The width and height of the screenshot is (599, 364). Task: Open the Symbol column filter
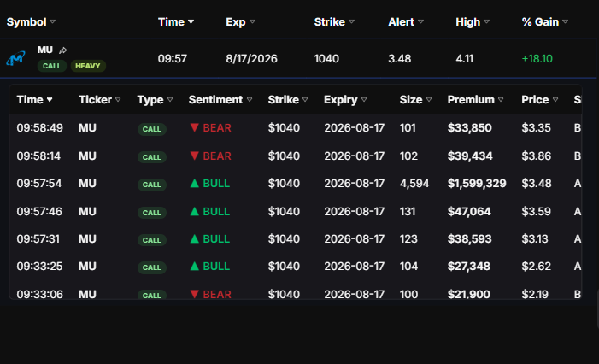53,21
